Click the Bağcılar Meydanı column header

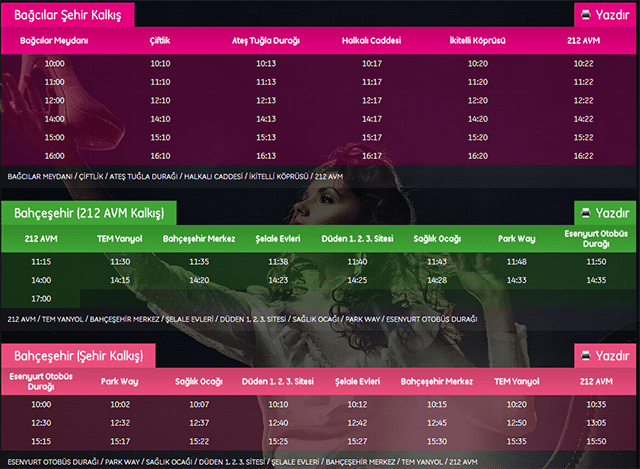tap(54, 41)
